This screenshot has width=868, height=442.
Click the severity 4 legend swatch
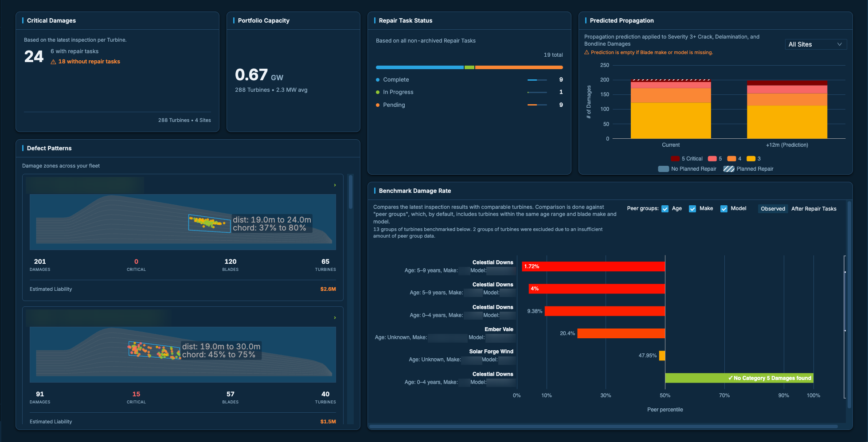pyautogui.click(x=731, y=159)
